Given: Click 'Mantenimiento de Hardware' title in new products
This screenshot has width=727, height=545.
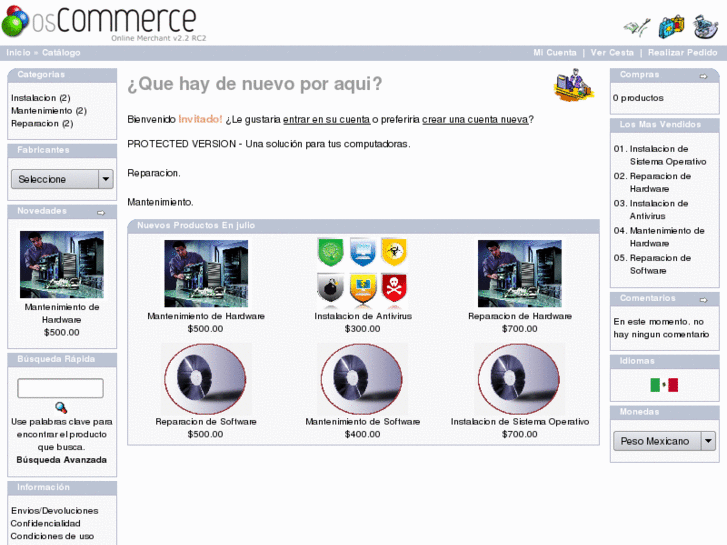Looking at the screenshot, I should (x=206, y=316).
